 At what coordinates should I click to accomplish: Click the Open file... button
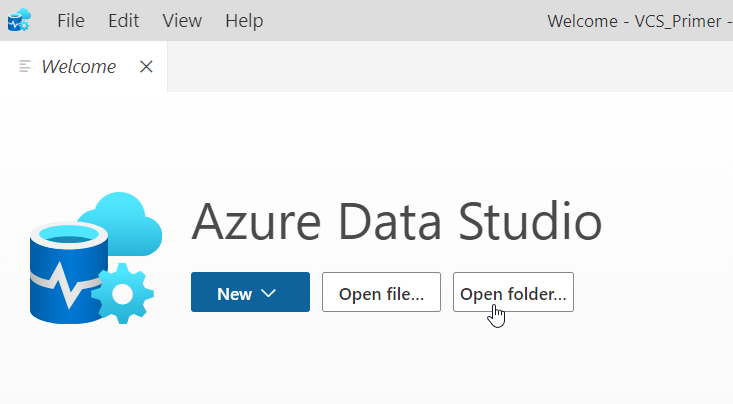[381, 293]
